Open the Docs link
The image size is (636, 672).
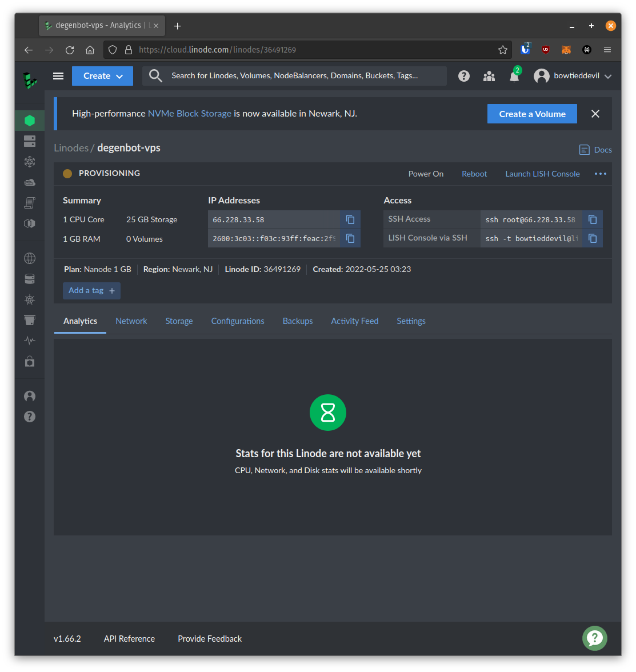595,150
